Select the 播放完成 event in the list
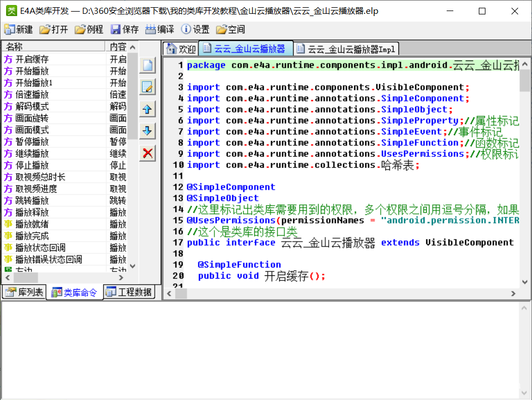Screen dimensions: 532x400 pos(32,236)
